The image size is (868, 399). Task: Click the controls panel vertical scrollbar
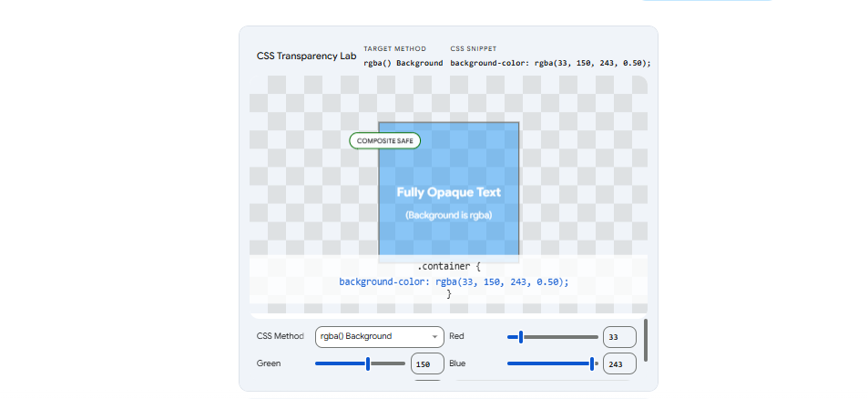tap(646, 339)
